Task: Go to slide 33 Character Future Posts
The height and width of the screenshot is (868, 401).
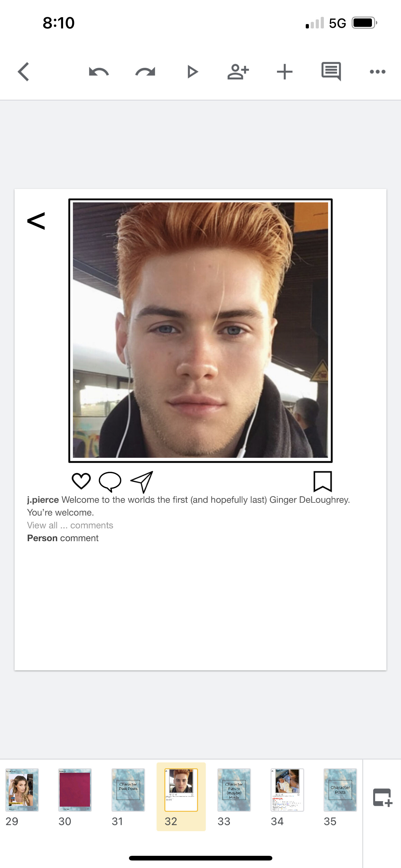Action: pyautogui.click(x=234, y=790)
